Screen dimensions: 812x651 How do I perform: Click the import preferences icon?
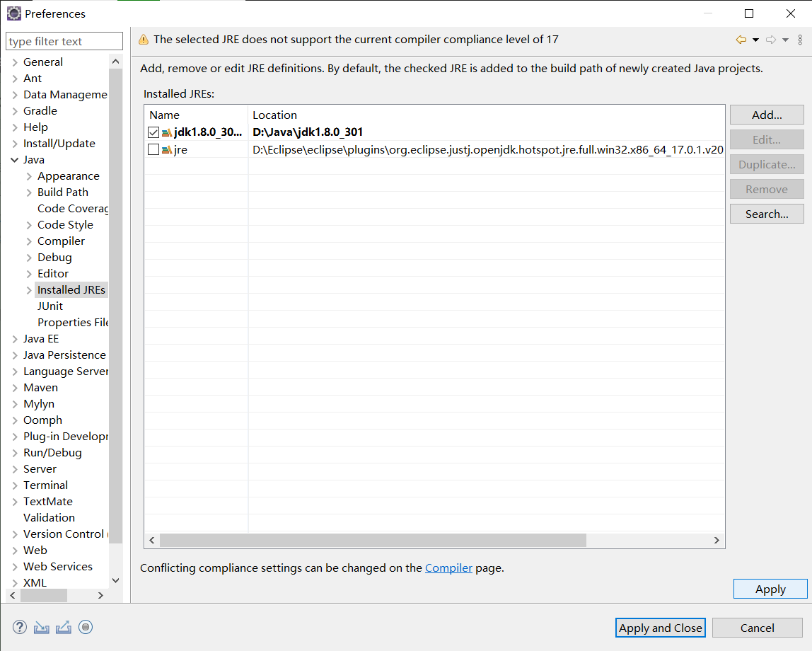[41, 627]
